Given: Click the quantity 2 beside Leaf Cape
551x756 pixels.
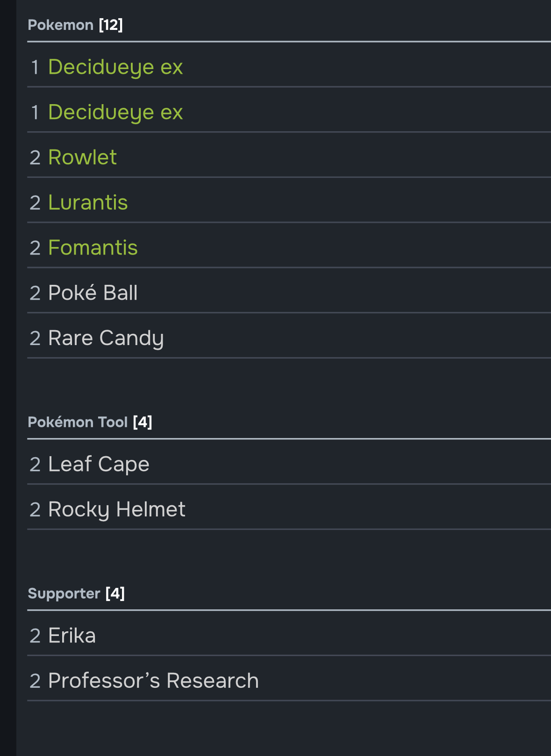Looking at the screenshot, I should coord(35,465).
